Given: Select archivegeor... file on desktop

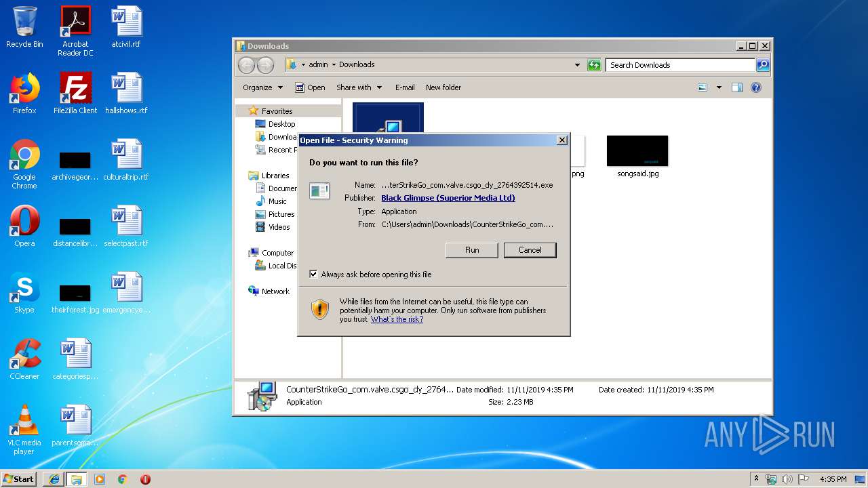Looking at the screenshot, I should click(x=75, y=165).
